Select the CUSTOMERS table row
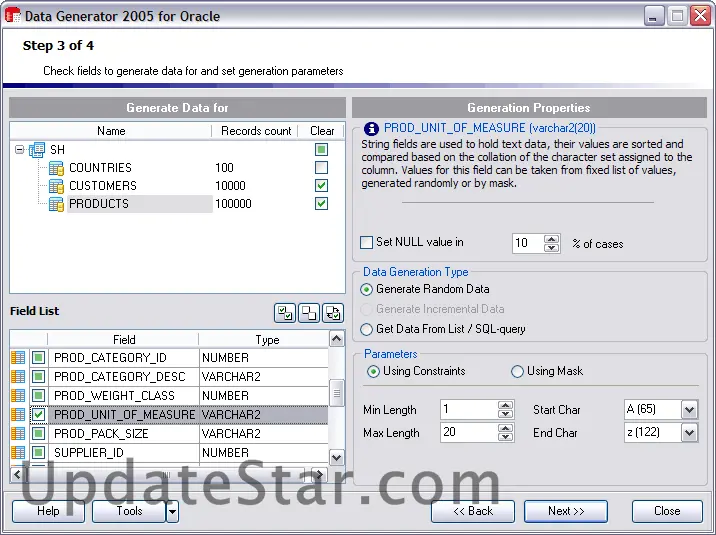The image size is (716, 535). point(103,186)
